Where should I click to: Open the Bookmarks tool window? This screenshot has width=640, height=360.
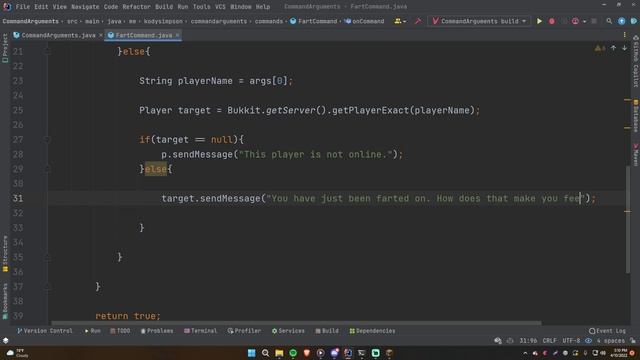[5, 301]
